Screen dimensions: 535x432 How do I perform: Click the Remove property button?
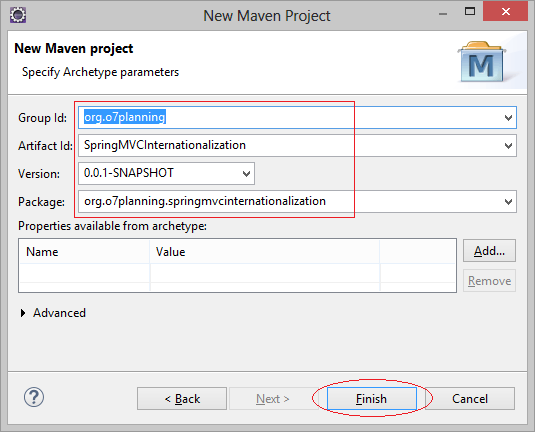[x=489, y=281]
